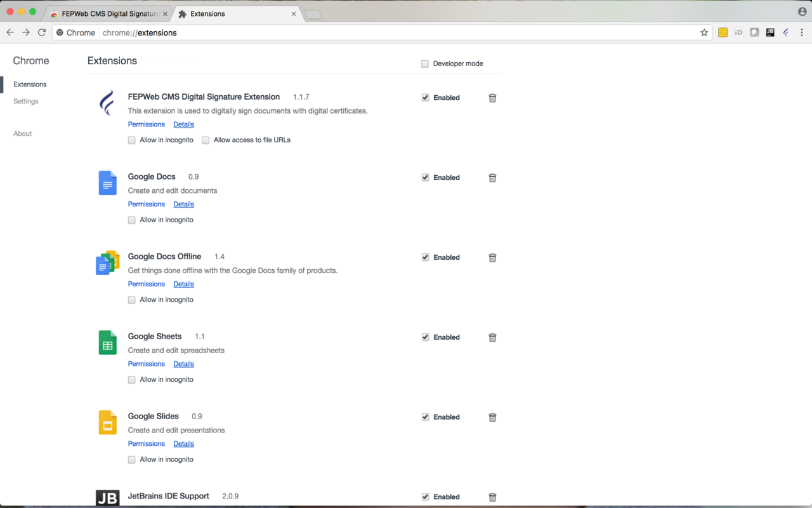Go back with the browser back arrow
812x508 pixels.
click(x=10, y=32)
